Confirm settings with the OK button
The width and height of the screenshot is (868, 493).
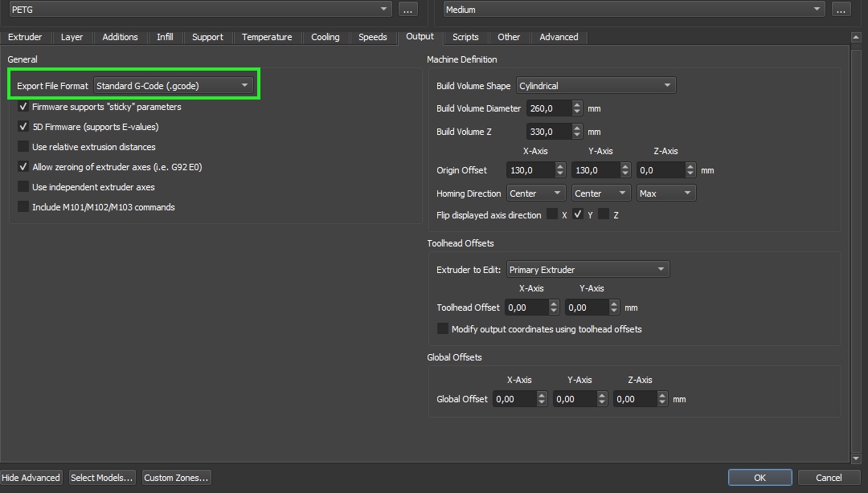pos(759,478)
